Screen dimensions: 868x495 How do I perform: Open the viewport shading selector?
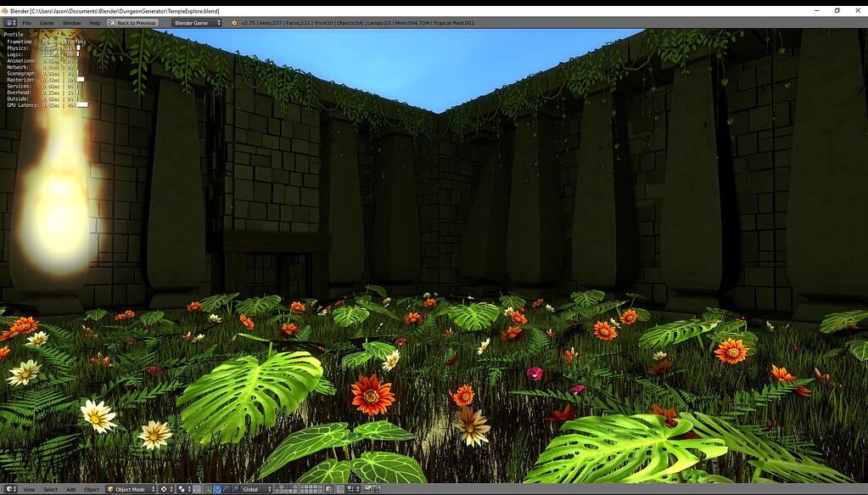pyautogui.click(x=166, y=489)
